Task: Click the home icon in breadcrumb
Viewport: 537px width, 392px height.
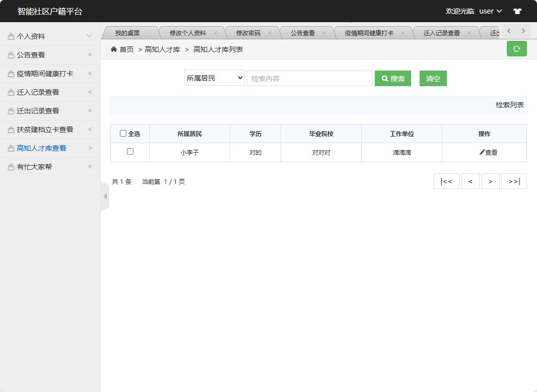Action: [113, 49]
